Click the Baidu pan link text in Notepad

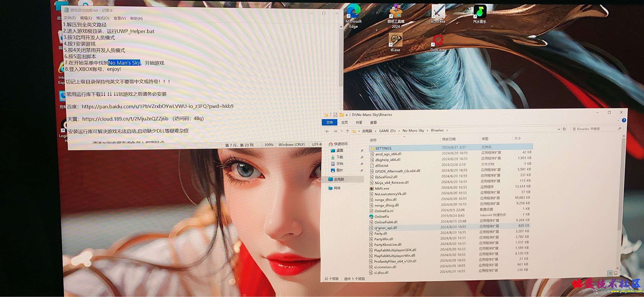157,106
